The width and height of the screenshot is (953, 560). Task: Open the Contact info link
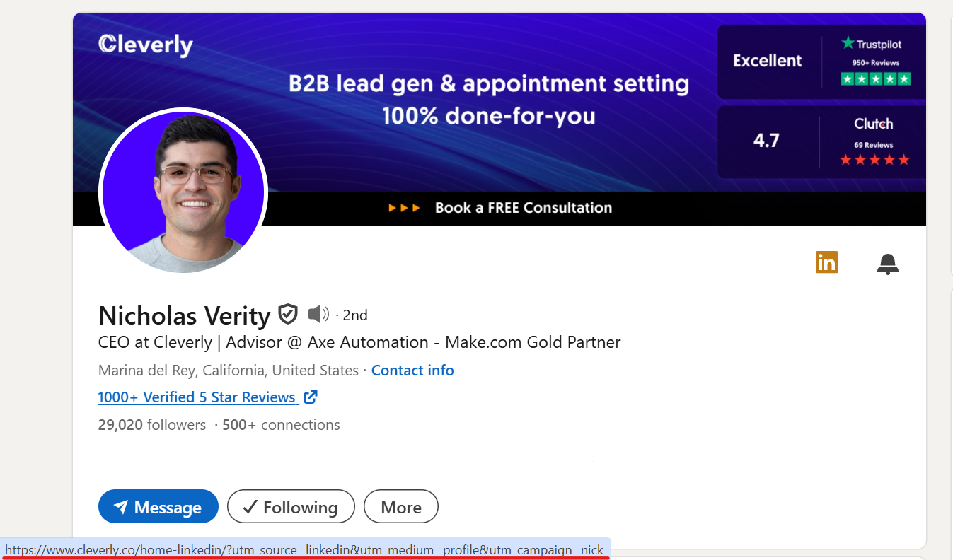tap(412, 371)
